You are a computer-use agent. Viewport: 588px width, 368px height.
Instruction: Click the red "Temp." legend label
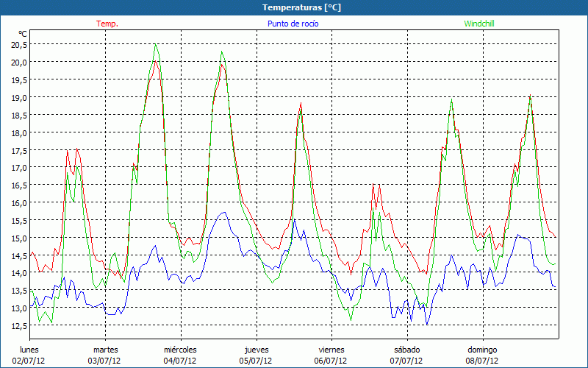coord(107,24)
